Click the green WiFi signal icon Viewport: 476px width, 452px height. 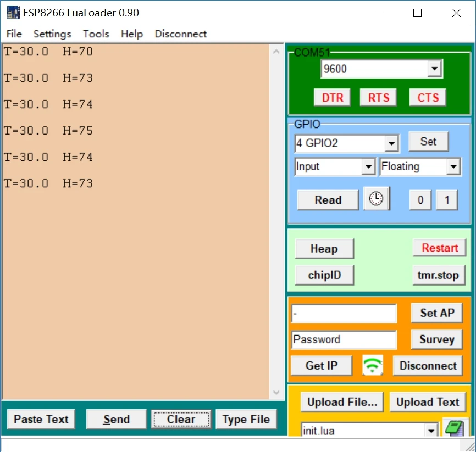click(x=373, y=365)
